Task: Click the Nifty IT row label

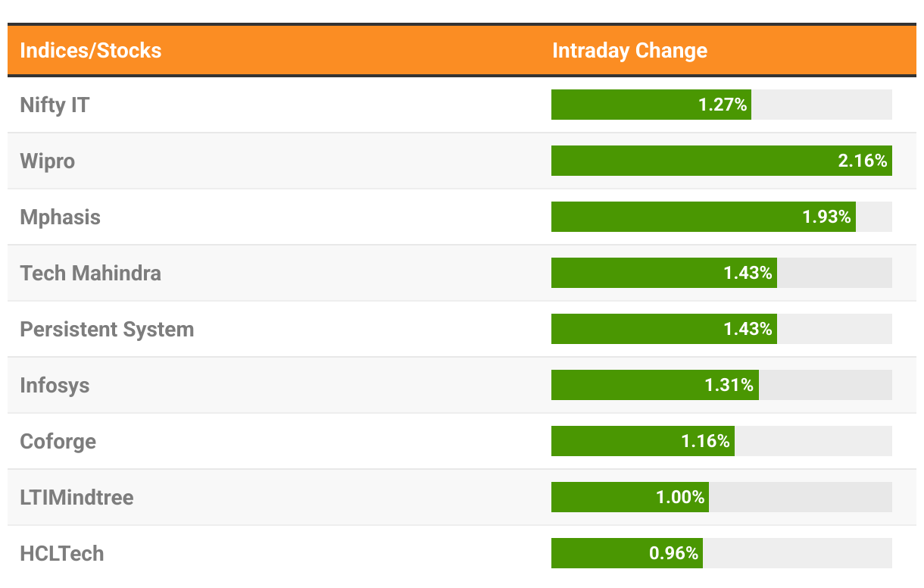Action: 55,105
